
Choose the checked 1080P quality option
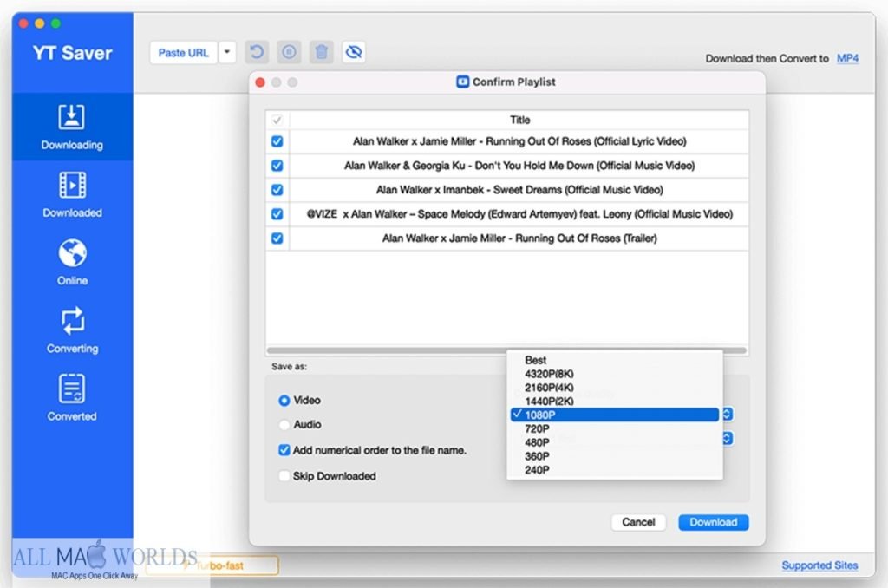click(x=615, y=415)
